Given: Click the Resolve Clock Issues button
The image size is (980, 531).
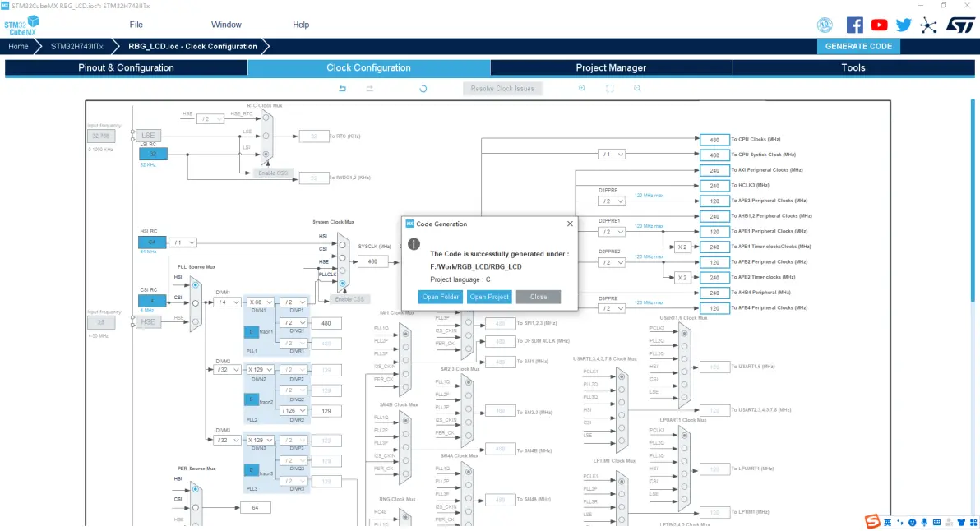Looking at the screenshot, I should (502, 89).
